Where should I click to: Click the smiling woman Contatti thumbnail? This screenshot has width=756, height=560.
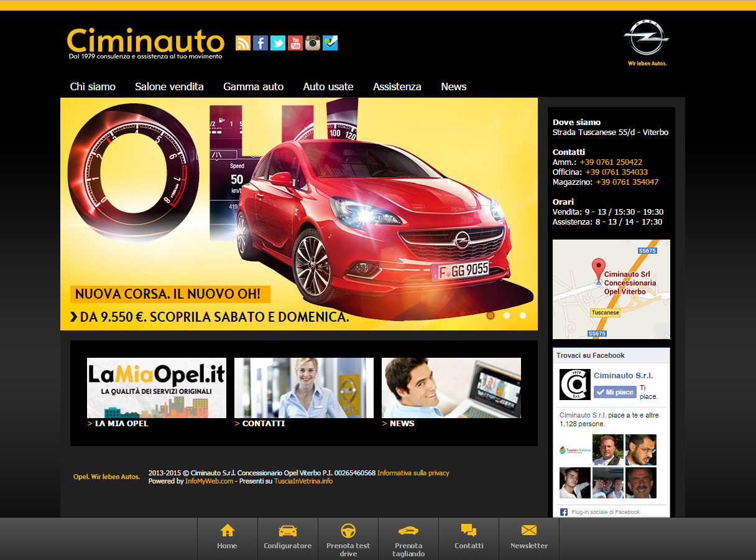(x=304, y=388)
